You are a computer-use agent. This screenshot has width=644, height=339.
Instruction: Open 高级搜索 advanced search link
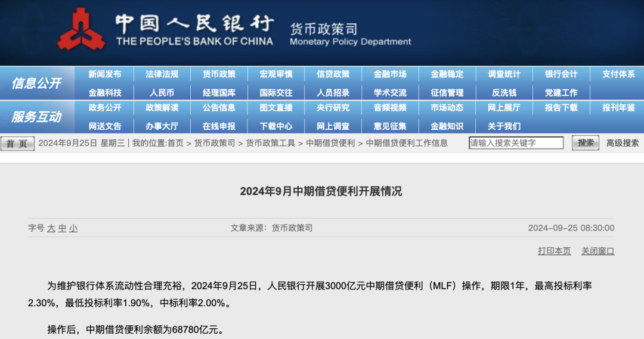[x=622, y=143]
